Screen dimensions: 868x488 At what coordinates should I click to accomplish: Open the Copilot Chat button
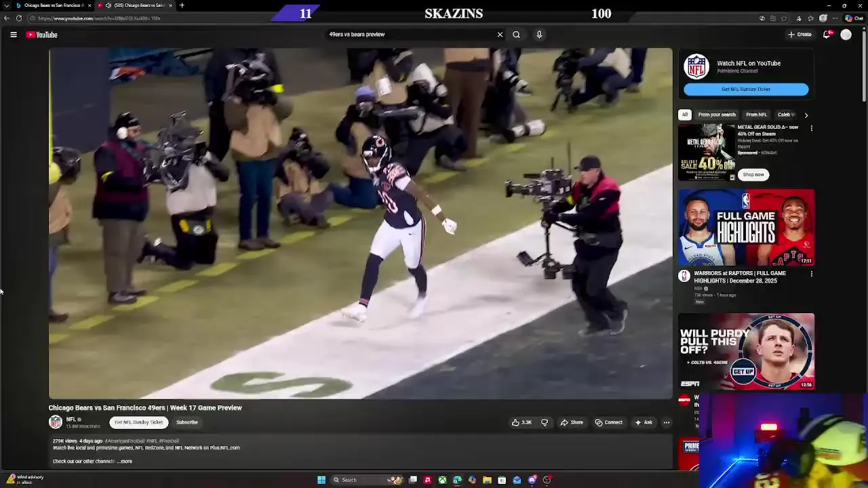[853, 18]
